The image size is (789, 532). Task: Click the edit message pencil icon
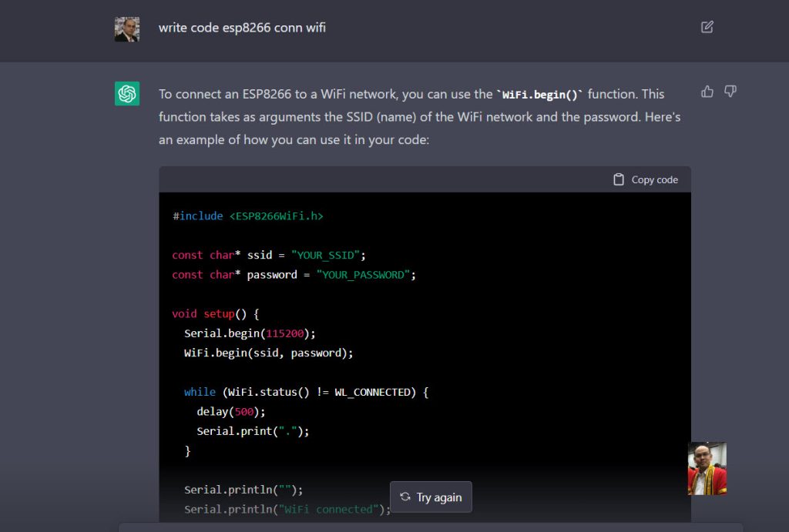coord(707,27)
